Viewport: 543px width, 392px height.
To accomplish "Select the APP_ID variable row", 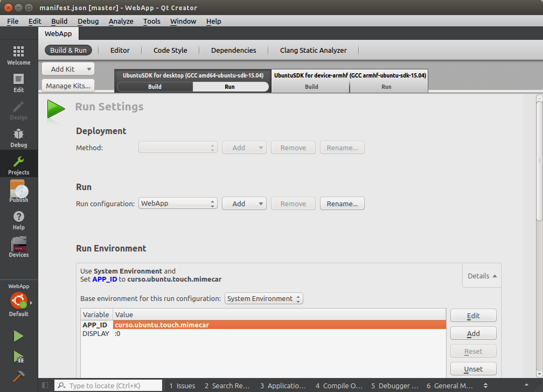I will 263,325.
